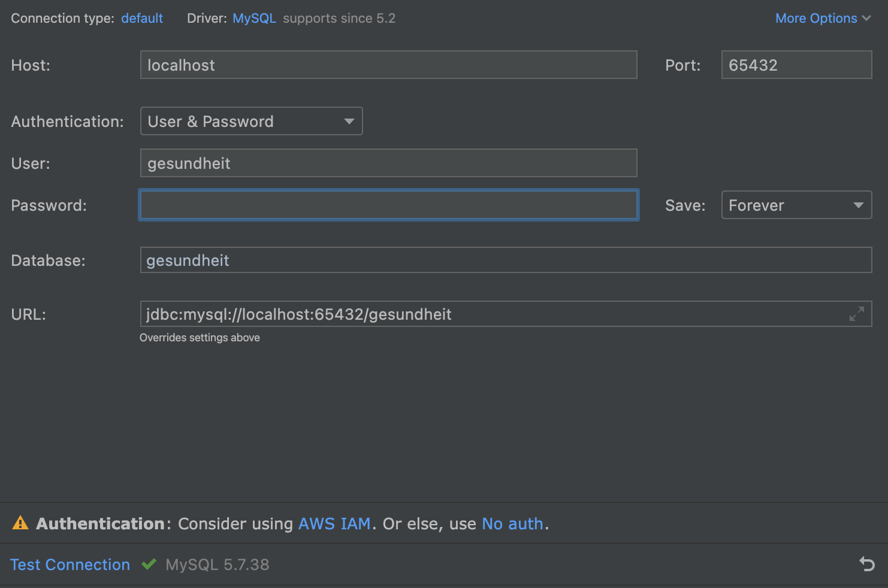
Task: Focus the empty Password field
Action: point(388,205)
